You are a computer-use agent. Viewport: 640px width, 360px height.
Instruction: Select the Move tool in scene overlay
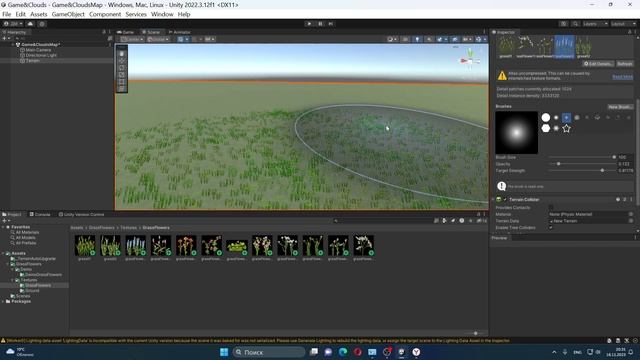[122, 60]
